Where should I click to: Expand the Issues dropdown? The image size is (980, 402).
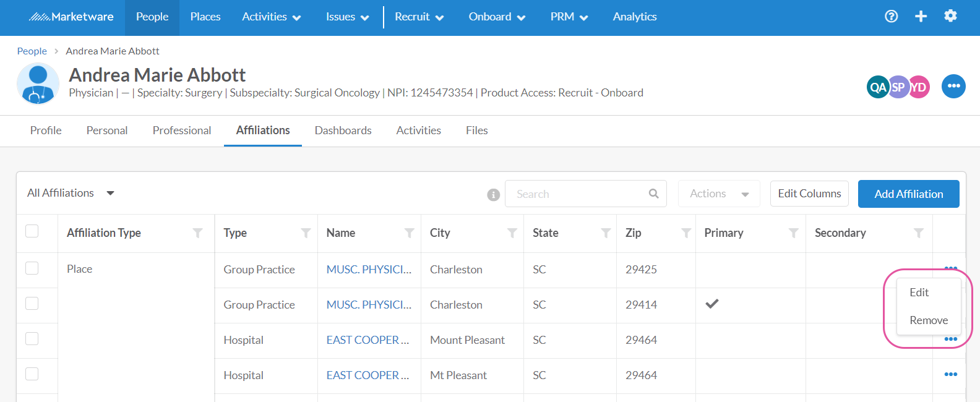coord(348,17)
